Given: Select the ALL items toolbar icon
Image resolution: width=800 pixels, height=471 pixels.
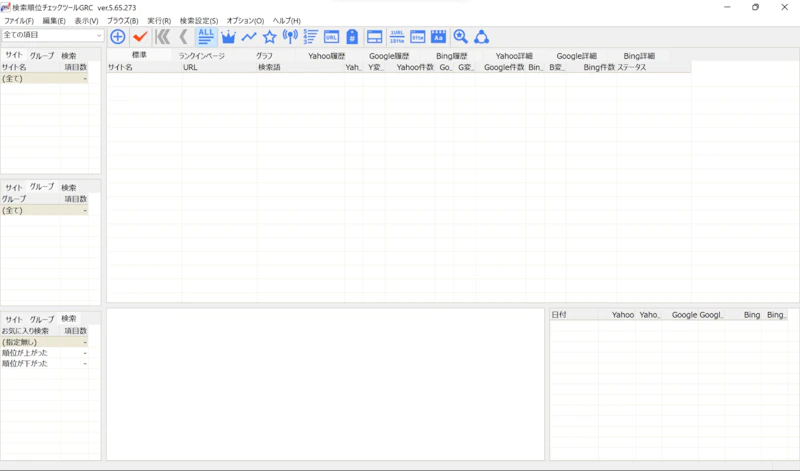Looking at the screenshot, I should (206, 37).
